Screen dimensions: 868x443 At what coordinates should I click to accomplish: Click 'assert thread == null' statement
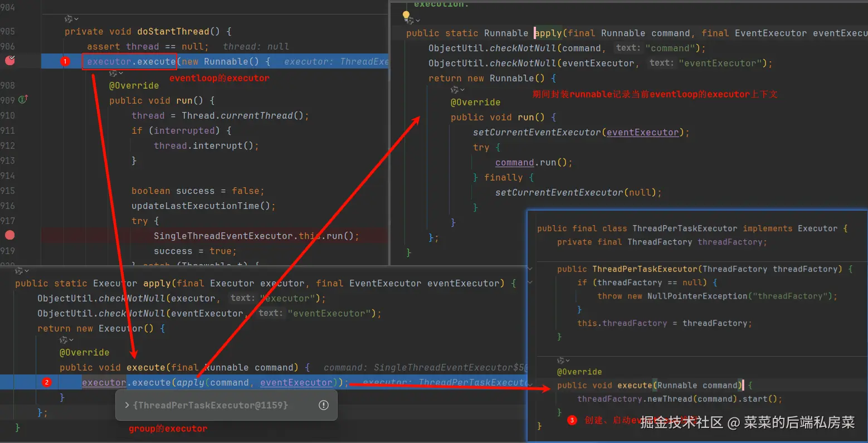pos(148,46)
